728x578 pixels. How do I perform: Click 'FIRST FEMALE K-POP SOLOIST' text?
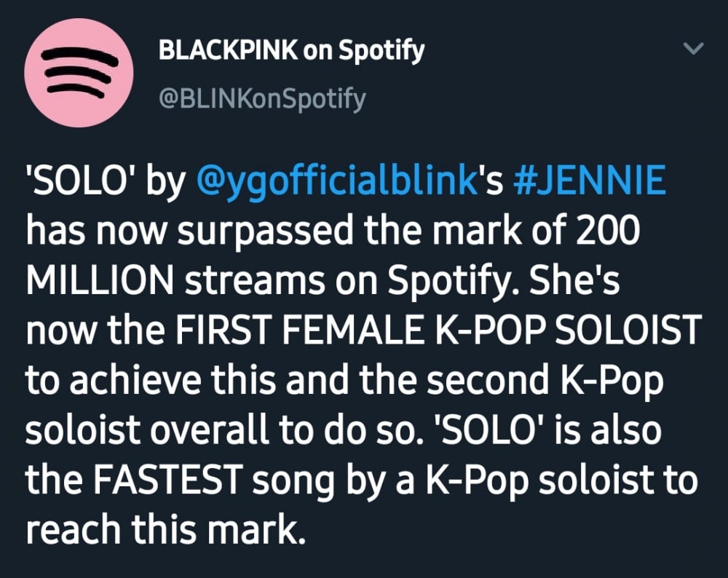pyautogui.click(x=437, y=330)
